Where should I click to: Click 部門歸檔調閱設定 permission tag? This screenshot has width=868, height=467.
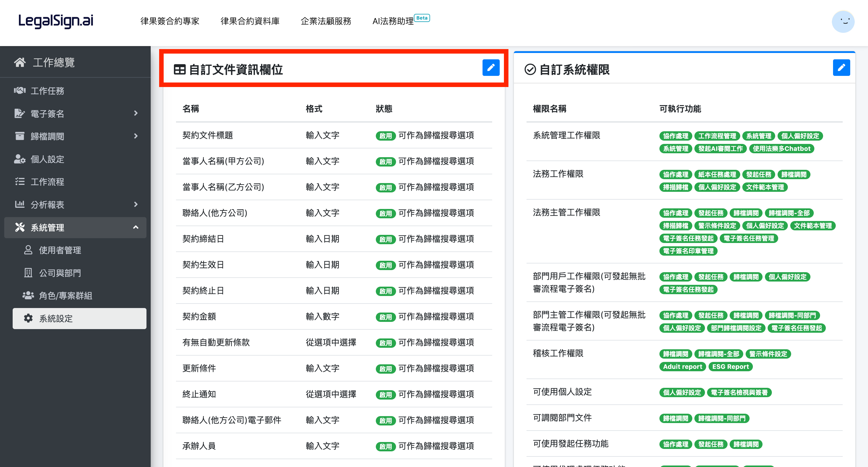[x=736, y=328]
